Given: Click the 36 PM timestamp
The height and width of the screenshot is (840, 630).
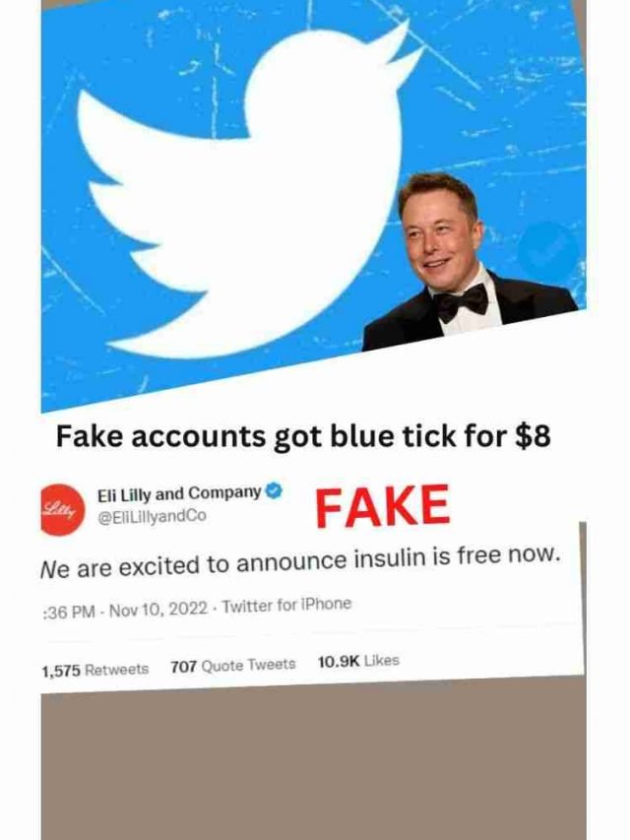Looking at the screenshot, I should tap(68, 612).
